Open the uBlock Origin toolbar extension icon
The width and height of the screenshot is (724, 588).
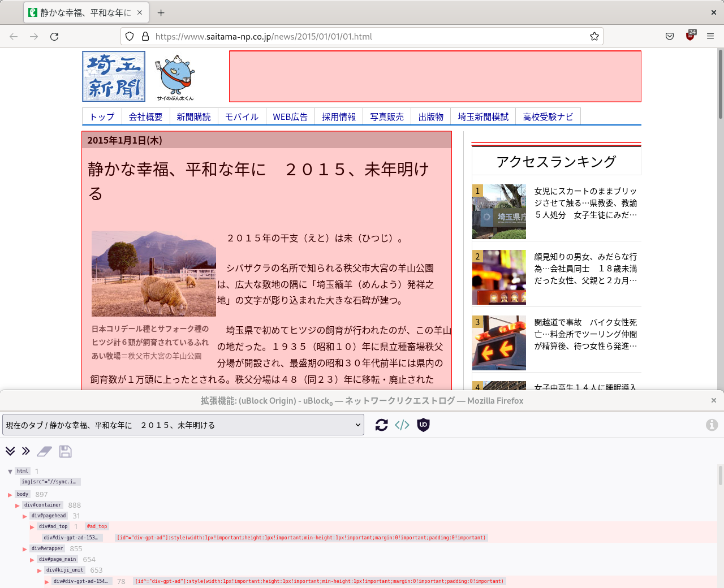pos(690,36)
